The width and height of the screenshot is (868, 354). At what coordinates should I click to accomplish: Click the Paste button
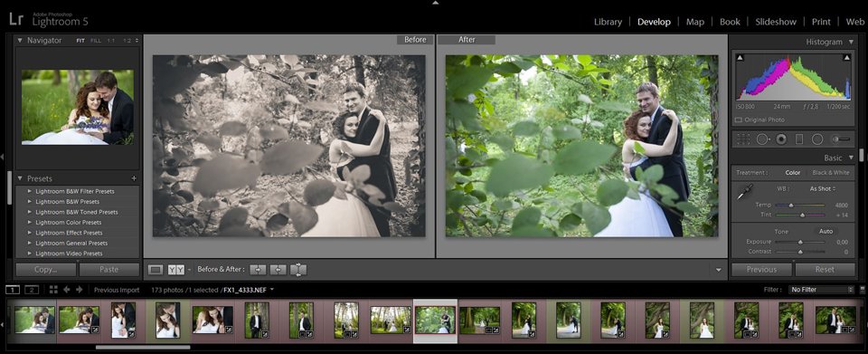point(109,270)
